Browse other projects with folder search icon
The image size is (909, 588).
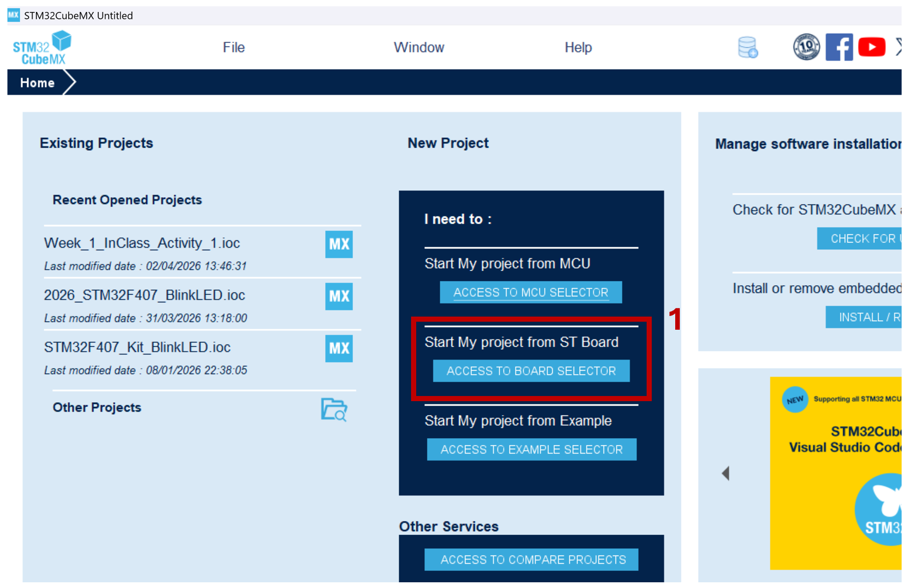click(x=334, y=409)
